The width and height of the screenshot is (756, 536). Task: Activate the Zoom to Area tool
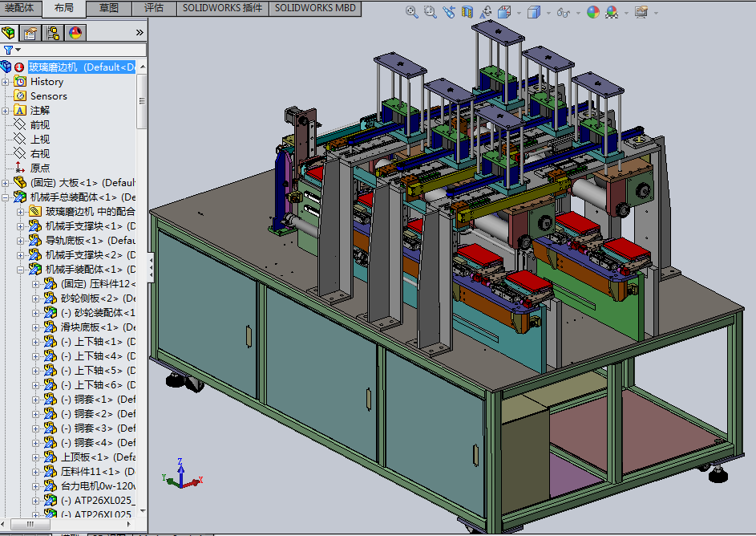430,12
